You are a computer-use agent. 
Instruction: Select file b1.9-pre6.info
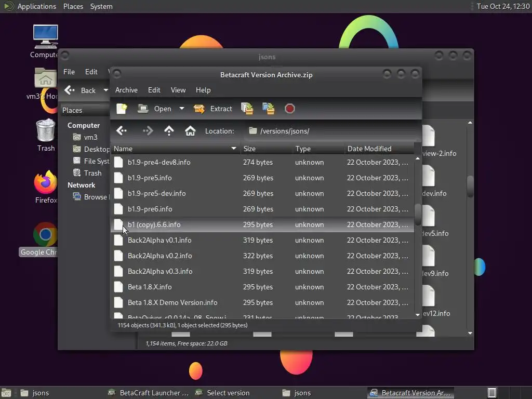coord(262,209)
